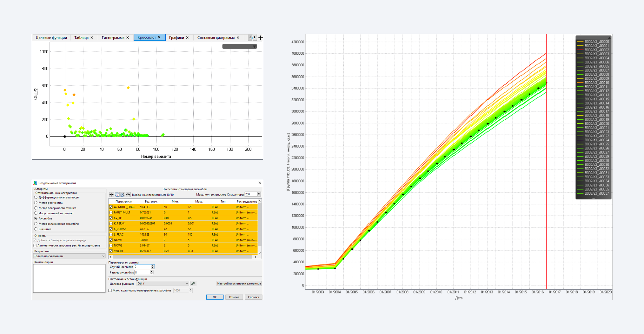Open help with Справка button
644x334 pixels.
coord(253,297)
